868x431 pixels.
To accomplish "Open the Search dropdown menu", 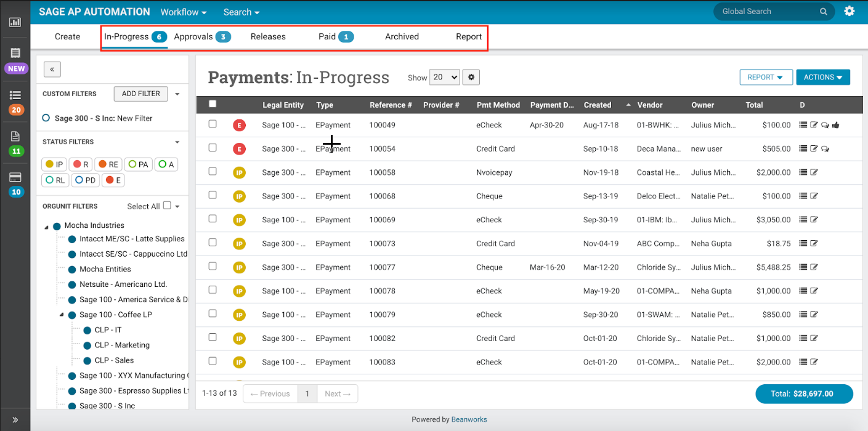I will pos(241,12).
